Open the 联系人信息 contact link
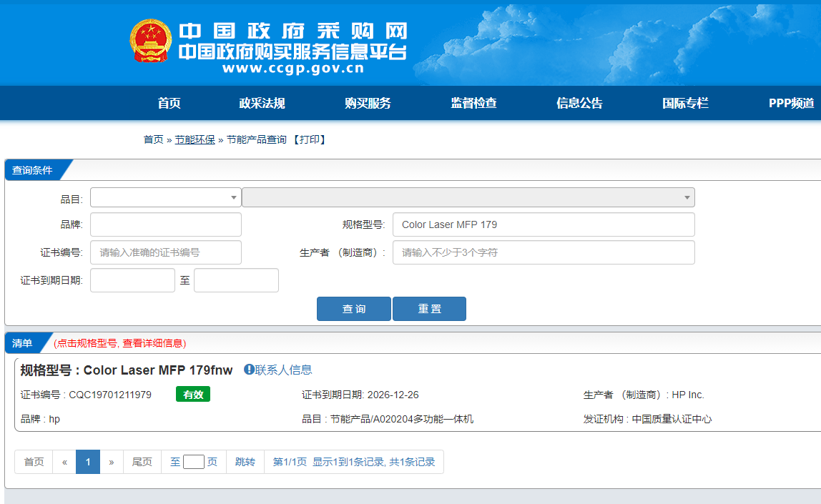This screenshot has height=504, width=821. pos(283,370)
